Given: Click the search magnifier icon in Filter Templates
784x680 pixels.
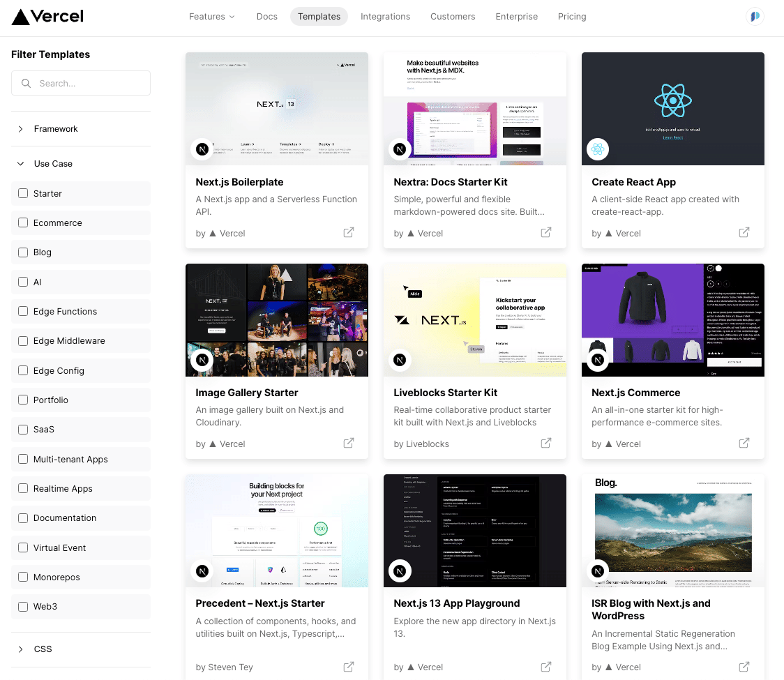Looking at the screenshot, I should [26, 83].
